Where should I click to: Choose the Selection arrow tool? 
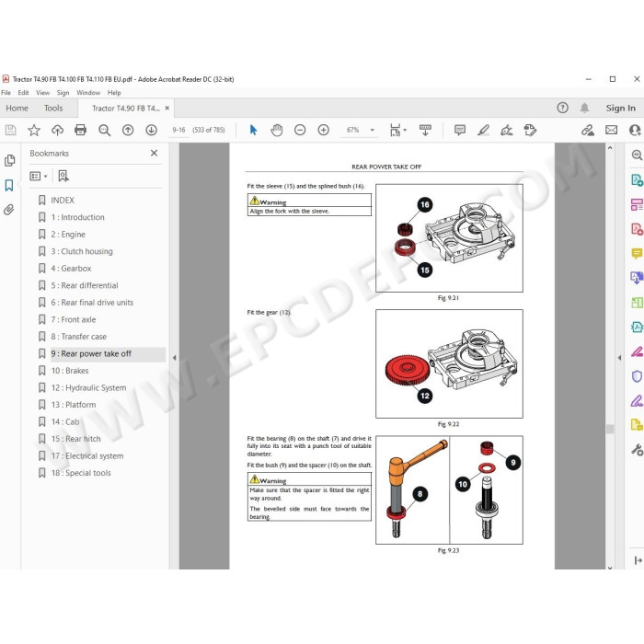[x=253, y=131]
